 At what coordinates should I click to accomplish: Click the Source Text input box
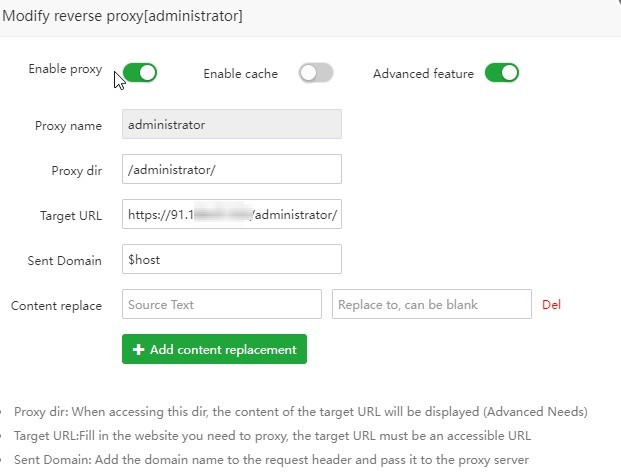tap(221, 305)
